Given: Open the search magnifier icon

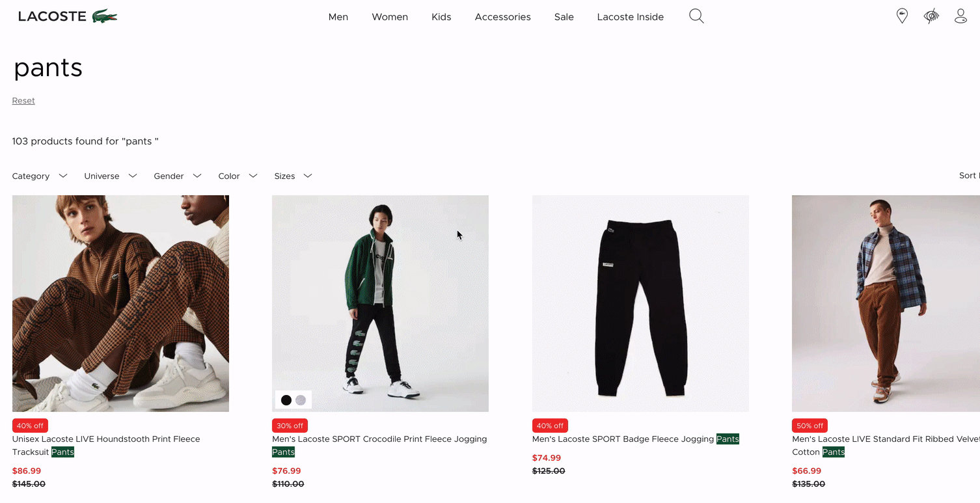Looking at the screenshot, I should point(696,16).
